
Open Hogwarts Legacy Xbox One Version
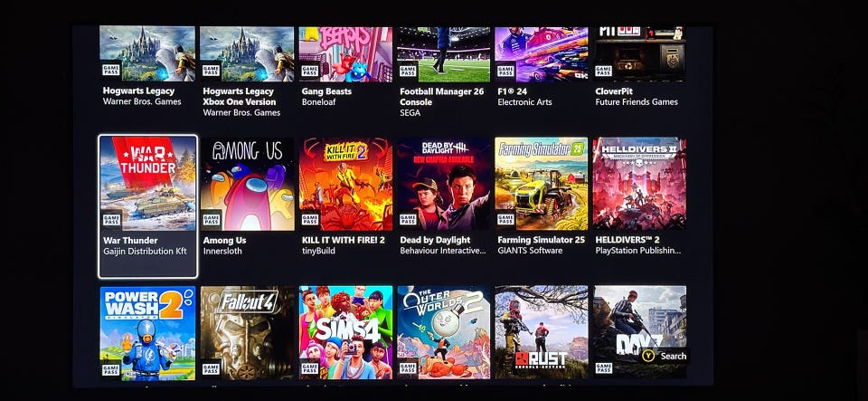pyautogui.click(x=248, y=72)
